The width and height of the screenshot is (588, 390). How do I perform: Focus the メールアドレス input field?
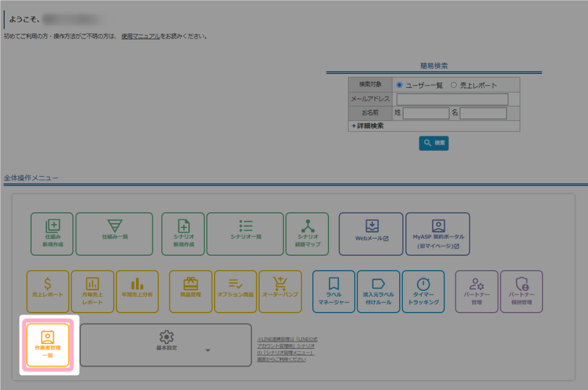452,99
